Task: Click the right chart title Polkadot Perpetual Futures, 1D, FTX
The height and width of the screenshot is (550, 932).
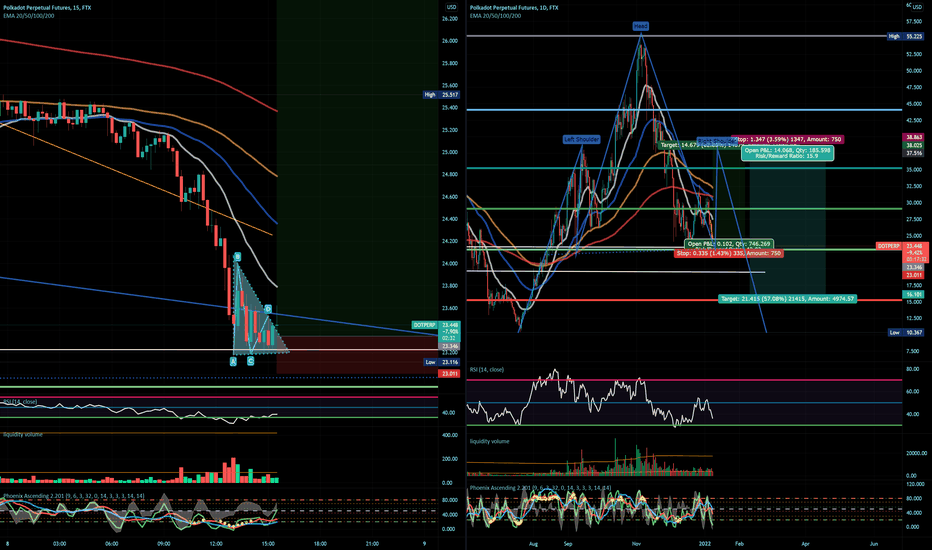Action: [514, 8]
